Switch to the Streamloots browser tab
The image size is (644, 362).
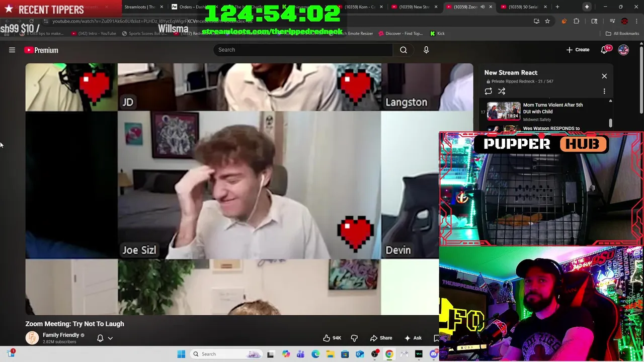143,7
